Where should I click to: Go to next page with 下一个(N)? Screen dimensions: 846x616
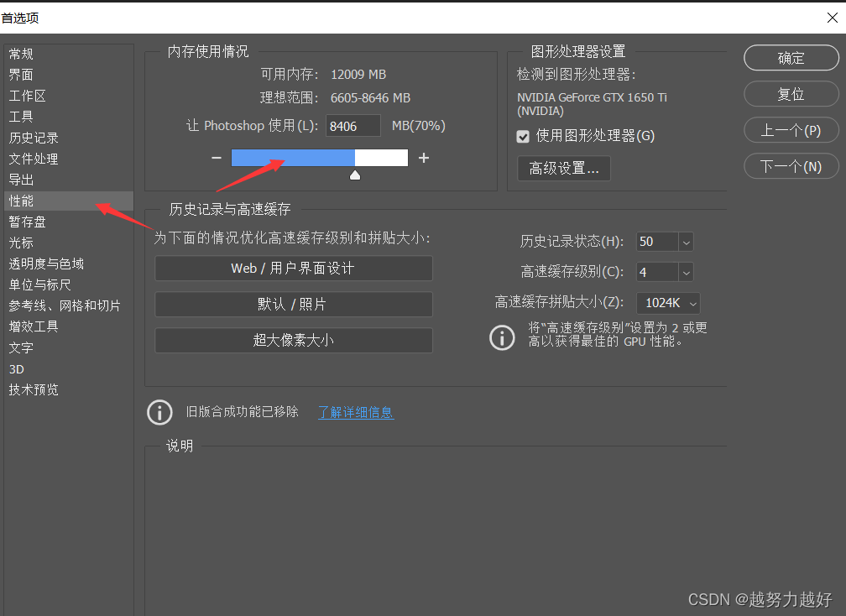click(x=791, y=167)
